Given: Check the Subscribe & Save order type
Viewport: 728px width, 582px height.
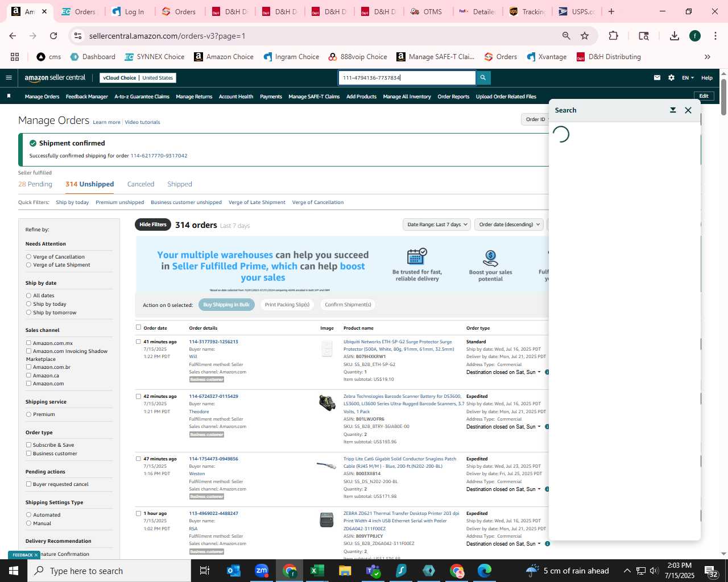Looking at the screenshot, I should (x=28, y=445).
